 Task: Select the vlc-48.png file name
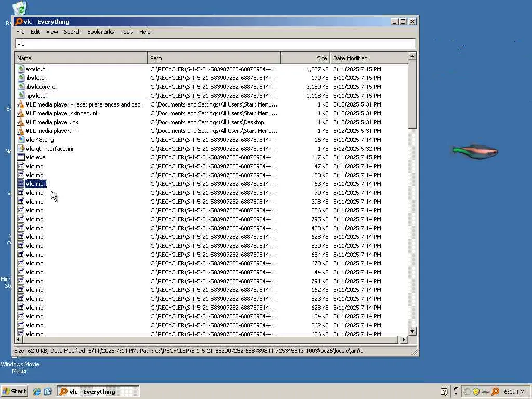tap(39, 140)
